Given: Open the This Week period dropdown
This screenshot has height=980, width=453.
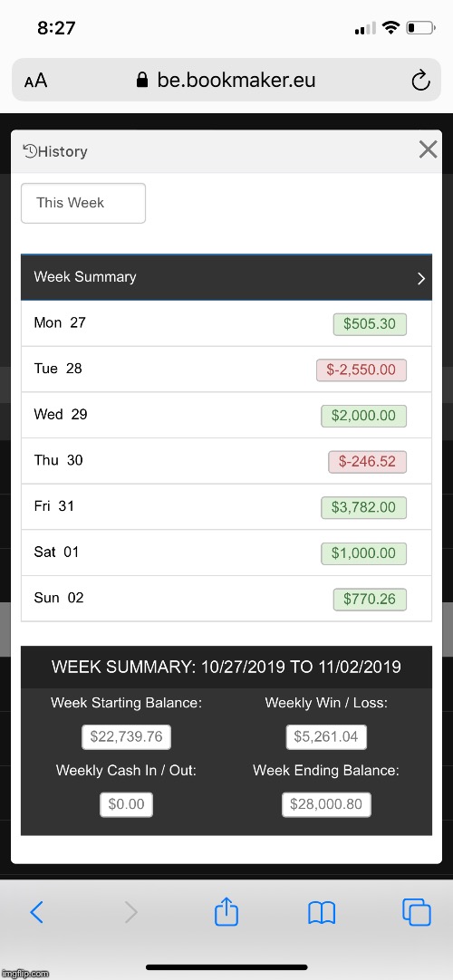Looking at the screenshot, I should coord(83,203).
